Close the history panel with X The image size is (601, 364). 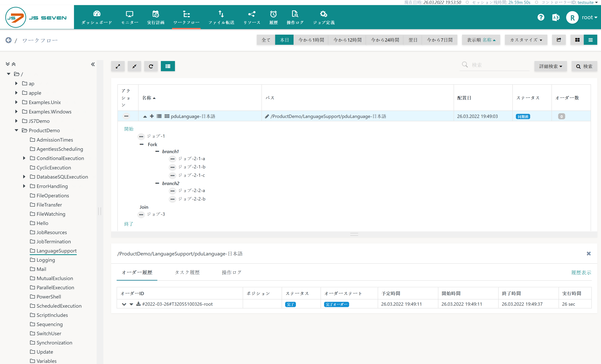pyautogui.click(x=588, y=253)
